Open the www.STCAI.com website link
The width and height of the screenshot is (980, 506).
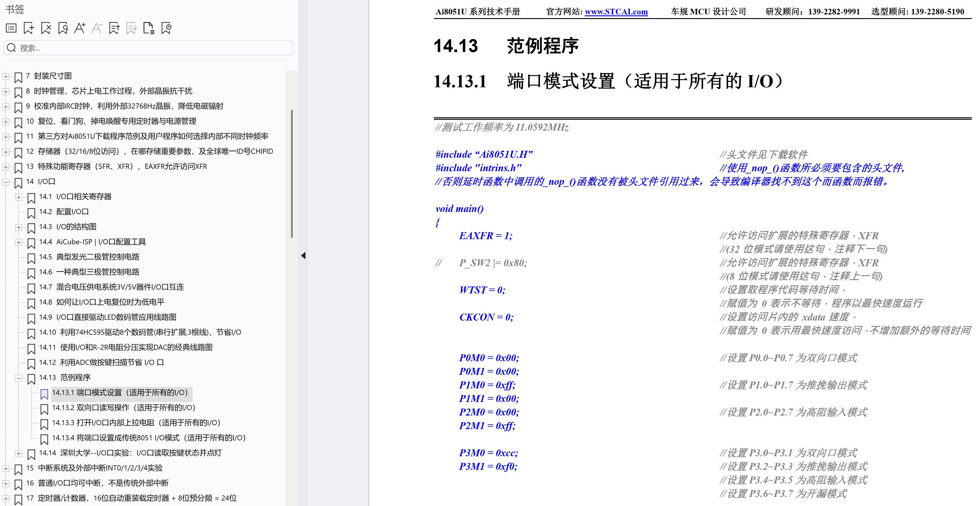point(616,12)
